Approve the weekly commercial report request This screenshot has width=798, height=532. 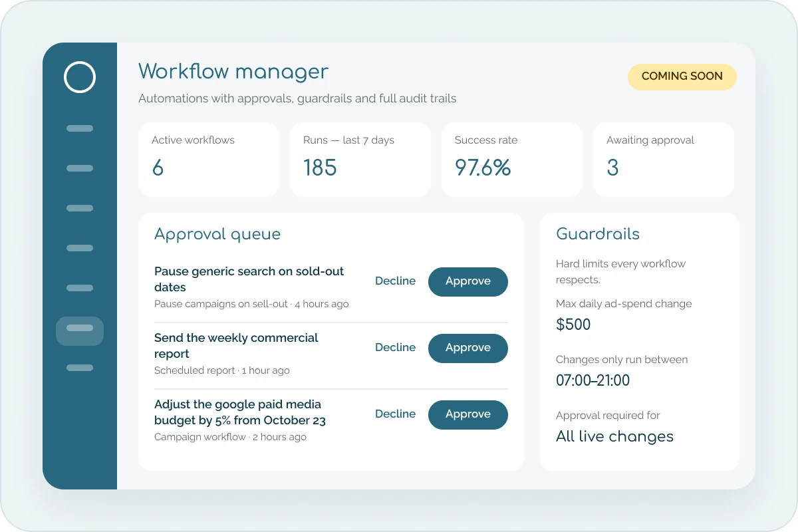click(x=468, y=348)
